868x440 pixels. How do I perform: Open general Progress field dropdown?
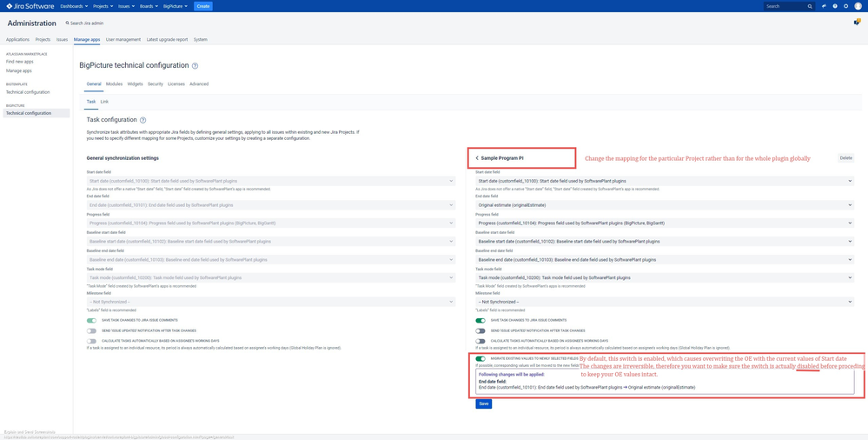271,223
